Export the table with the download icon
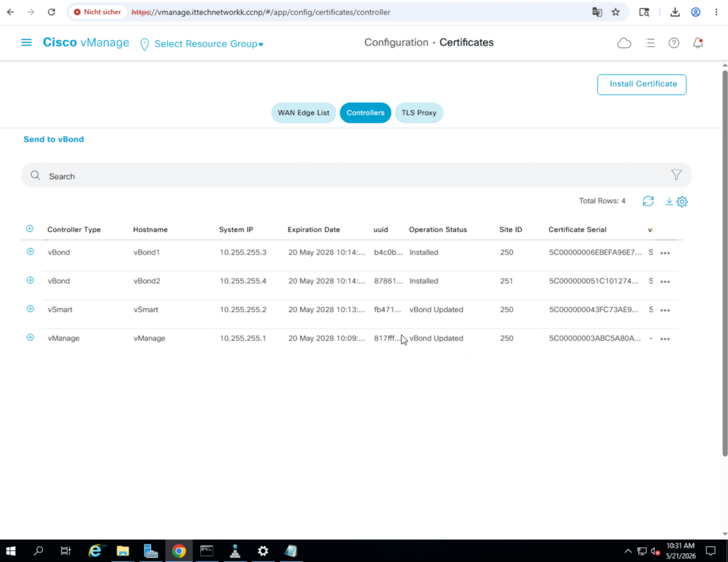Screen dimensions: 728x562 click(669, 202)
